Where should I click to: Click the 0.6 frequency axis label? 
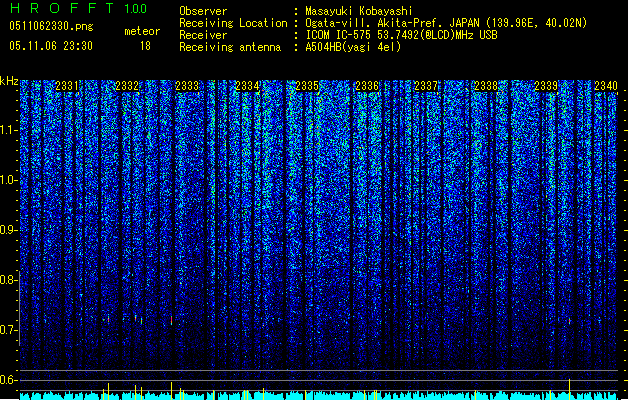tap(9, 380)
